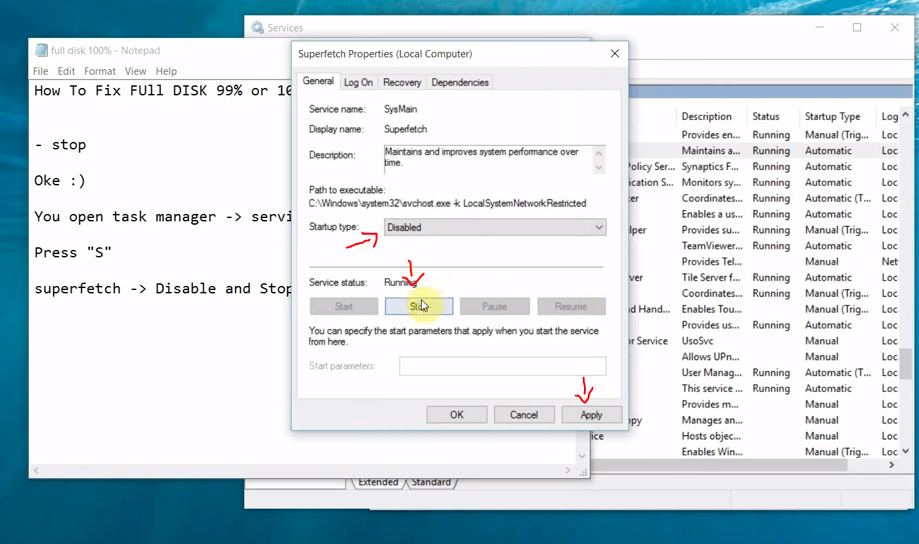Image resolution: width=919 pixels, height=544 pixels.
Task: Close the Services window
Action: click(894, 28)
